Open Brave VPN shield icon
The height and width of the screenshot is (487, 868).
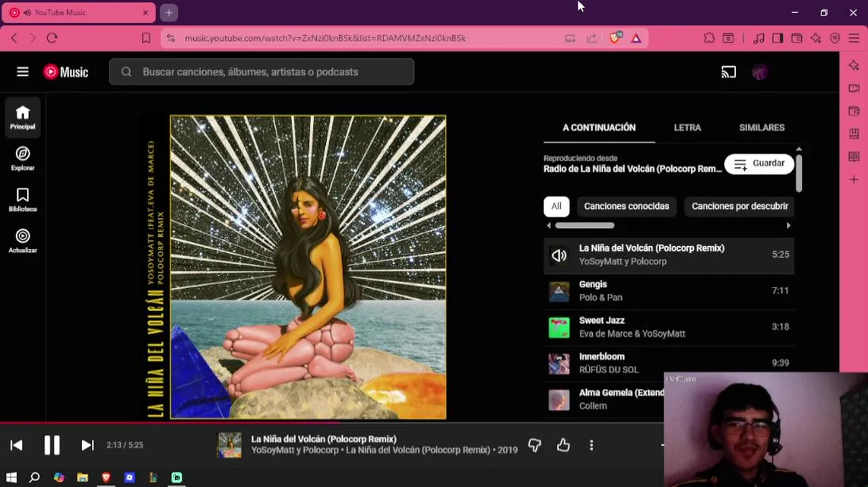pyautogui.click(x=835, y=39)
